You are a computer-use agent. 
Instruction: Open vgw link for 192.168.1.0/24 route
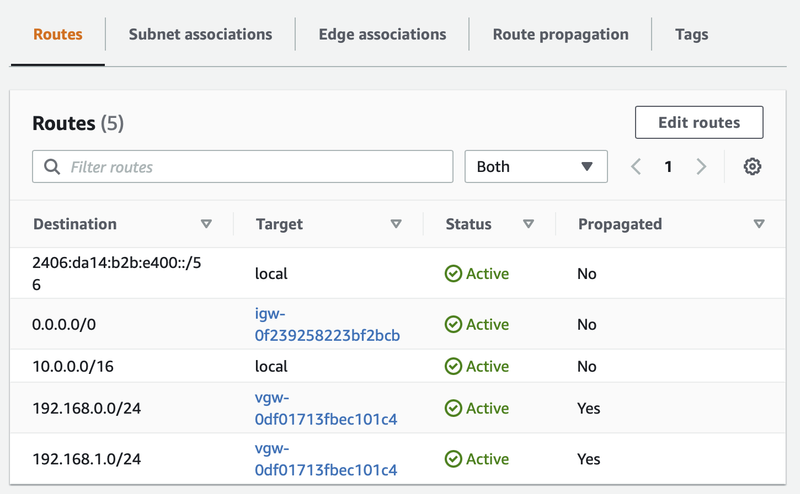[x=326, y=459]
